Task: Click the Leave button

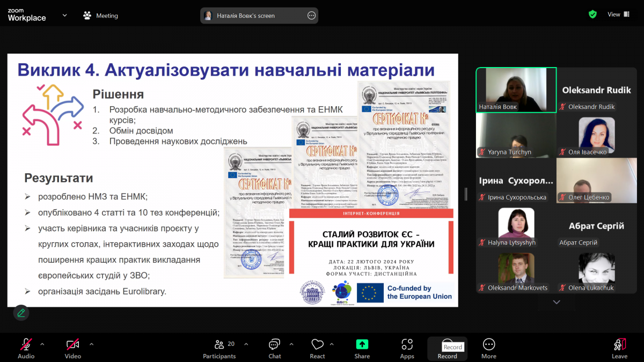Action: [619, 346]
